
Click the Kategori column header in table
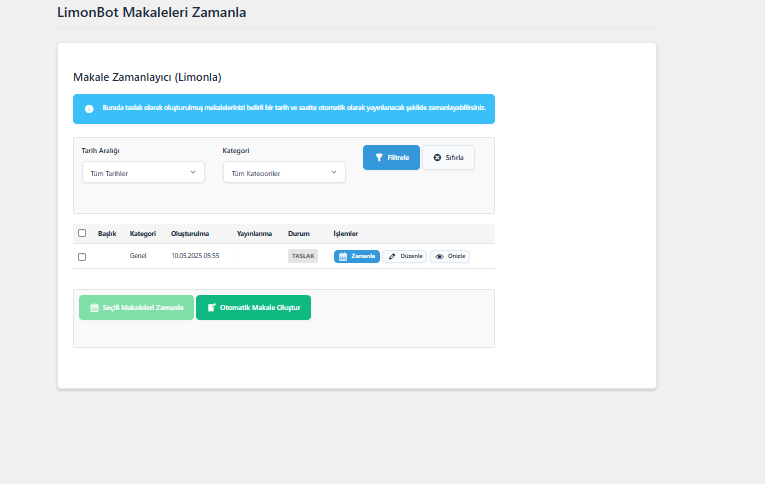point(143,234)
